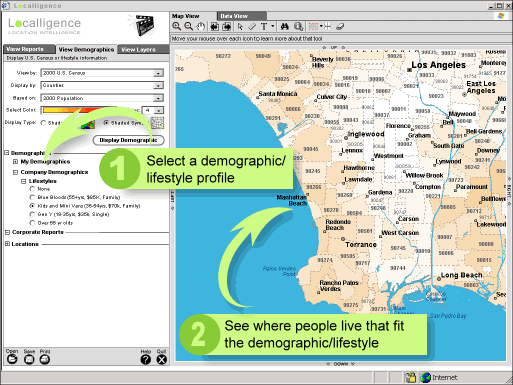Select Kids and Mini Vans radio button
The image size is (513, 385).
[32, 206]
